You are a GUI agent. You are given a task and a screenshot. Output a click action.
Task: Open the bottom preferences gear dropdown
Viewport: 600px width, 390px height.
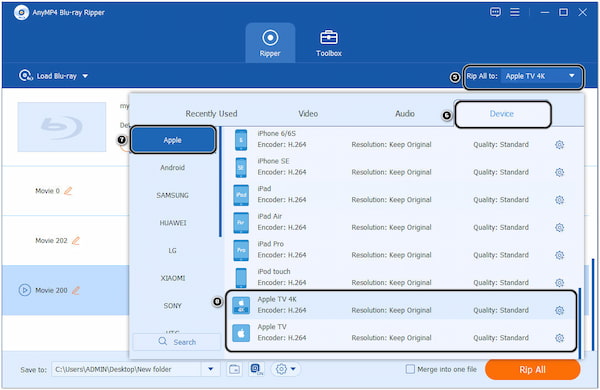285,369
